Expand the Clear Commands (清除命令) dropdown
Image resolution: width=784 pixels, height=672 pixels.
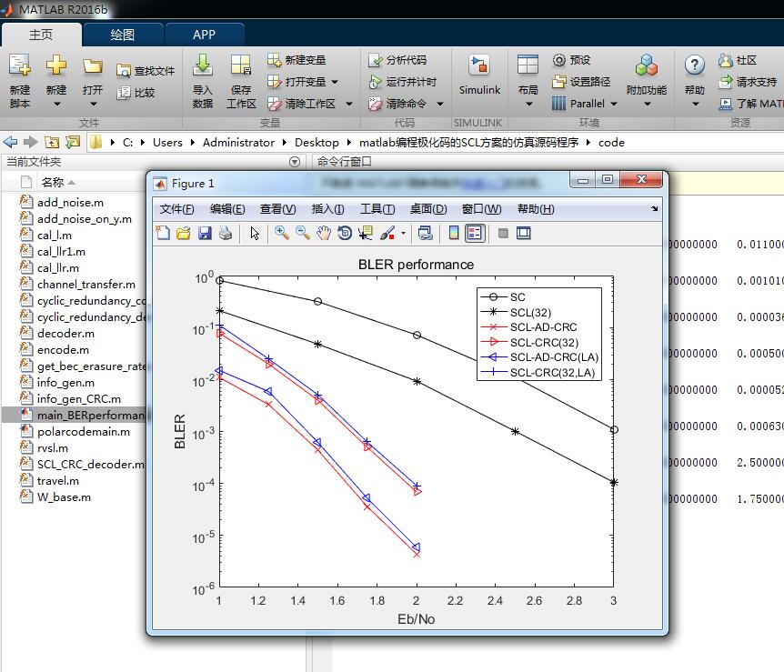point(440,104)
